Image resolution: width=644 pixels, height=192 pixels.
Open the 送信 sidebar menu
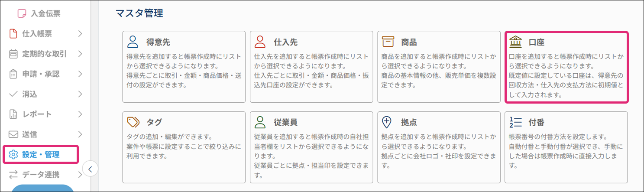(x=29, y=134)
